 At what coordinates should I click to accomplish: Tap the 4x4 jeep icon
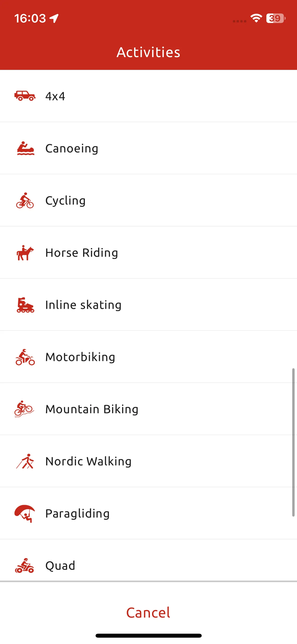tap(25, 96)
